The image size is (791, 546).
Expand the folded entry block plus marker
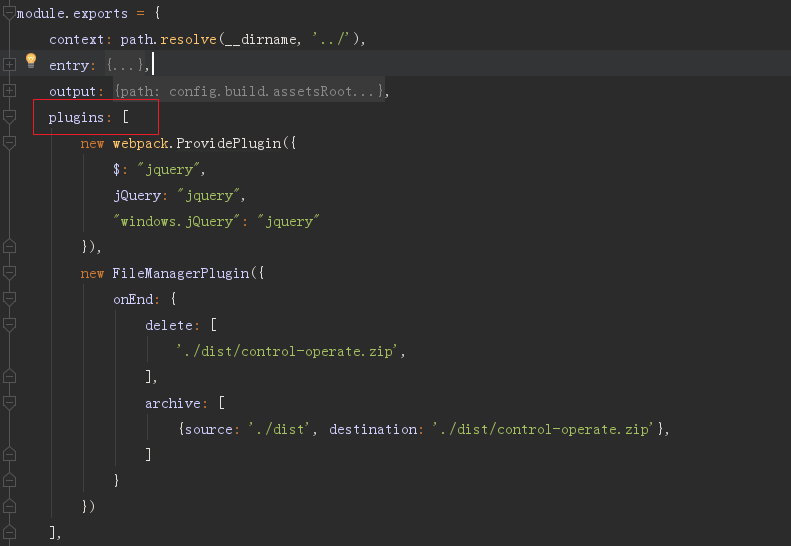pos(9,65)
